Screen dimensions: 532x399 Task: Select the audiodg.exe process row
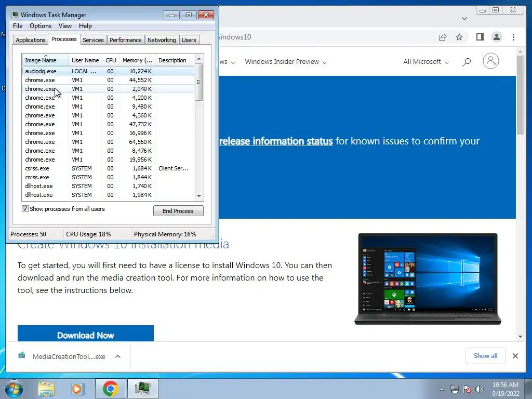[x=108, y=71]
